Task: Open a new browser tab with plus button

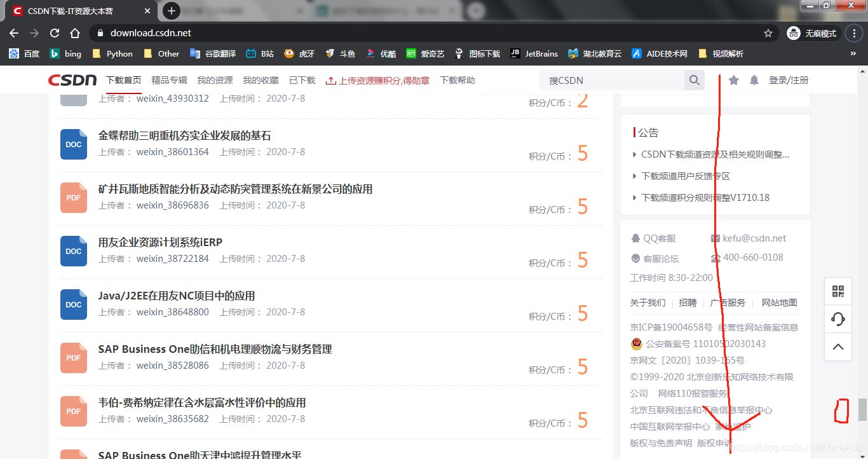Action: (171, 11)
